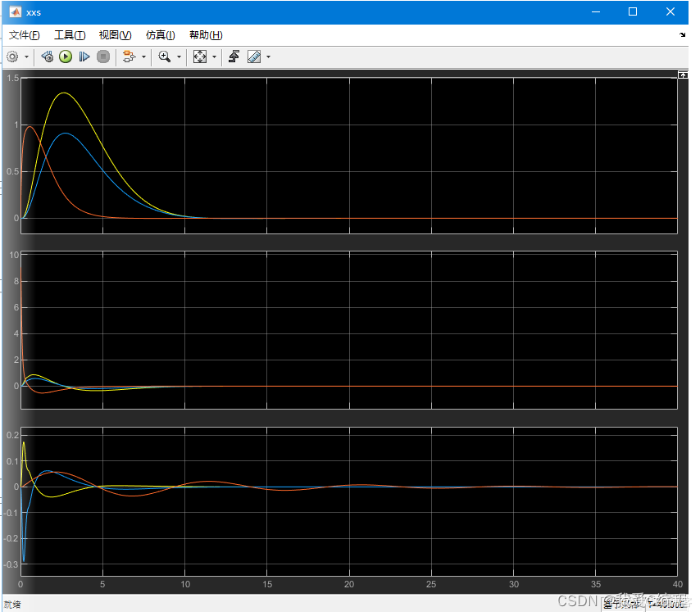Expand the configuration properties dropdown arrow

click(26, 57)
